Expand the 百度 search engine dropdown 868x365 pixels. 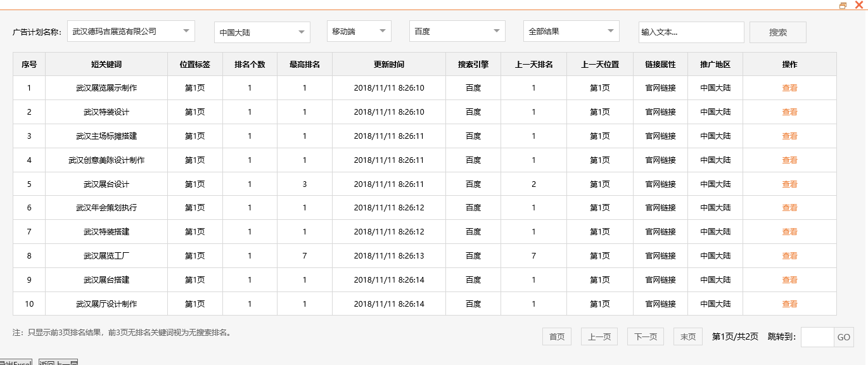click(x=456, y=30)
